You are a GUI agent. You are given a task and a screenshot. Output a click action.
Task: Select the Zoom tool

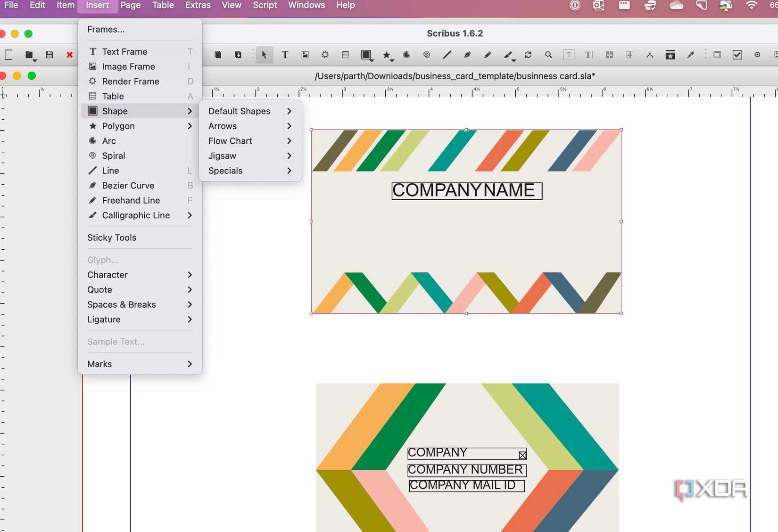548,55
